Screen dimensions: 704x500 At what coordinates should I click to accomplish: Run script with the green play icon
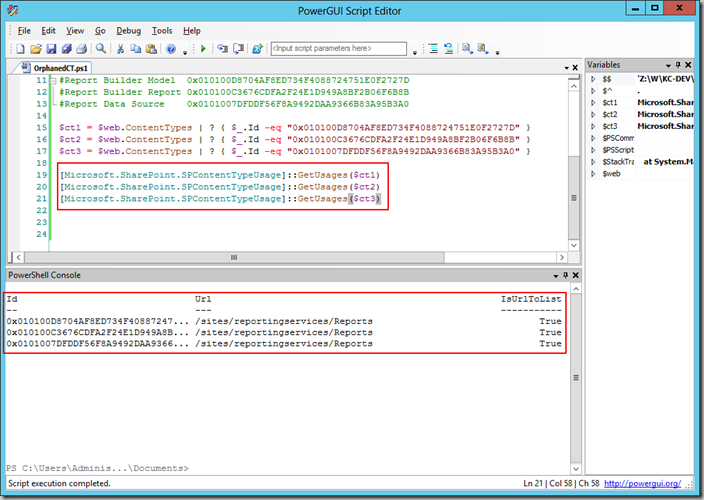click(203, 48)
